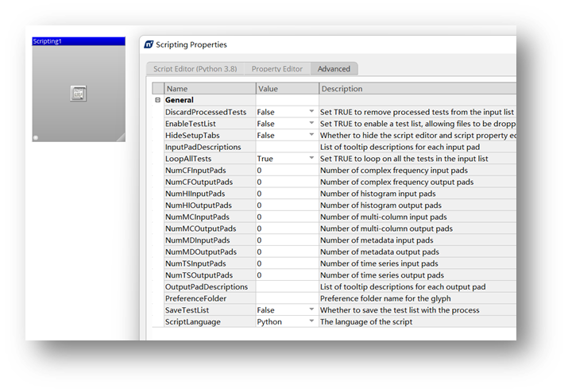Switch to the Property Editor tab

click(x=277, y=69)
